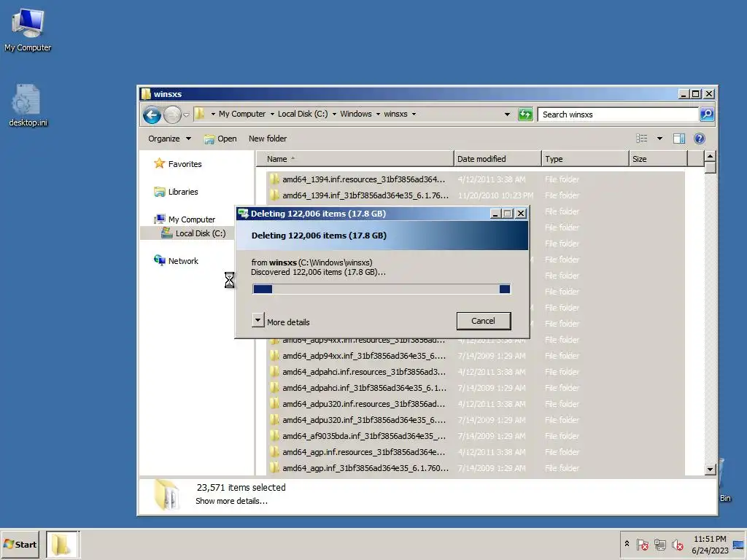The width and height of the screenshot is (747, 560).
Task: Sort files by the Size column
Action: pyautogui.click(x=658, y=158)
